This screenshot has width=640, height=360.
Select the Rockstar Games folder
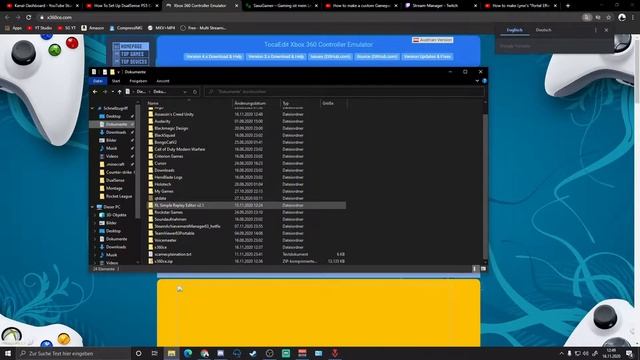pos(169,212)
